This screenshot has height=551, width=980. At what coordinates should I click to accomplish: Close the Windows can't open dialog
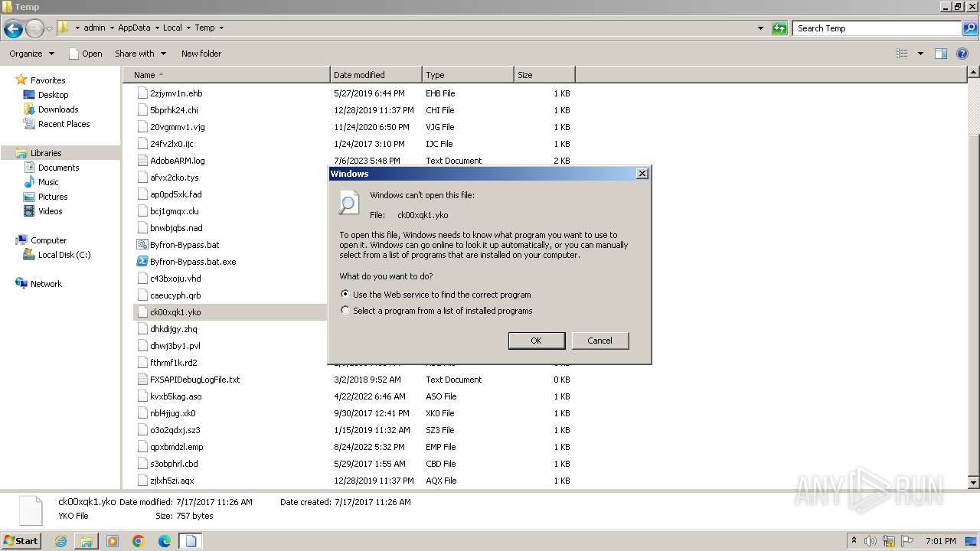coord(642,174)
